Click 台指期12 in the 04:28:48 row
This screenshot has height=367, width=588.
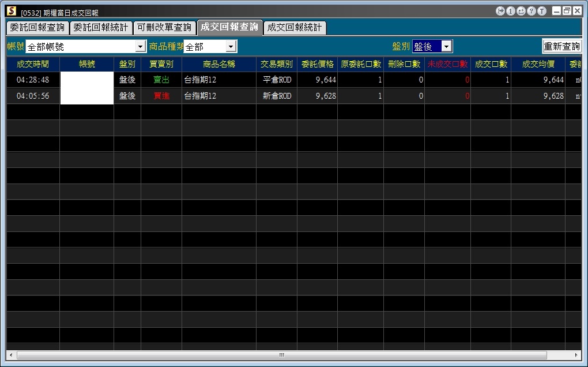click(x=219, y=80)
